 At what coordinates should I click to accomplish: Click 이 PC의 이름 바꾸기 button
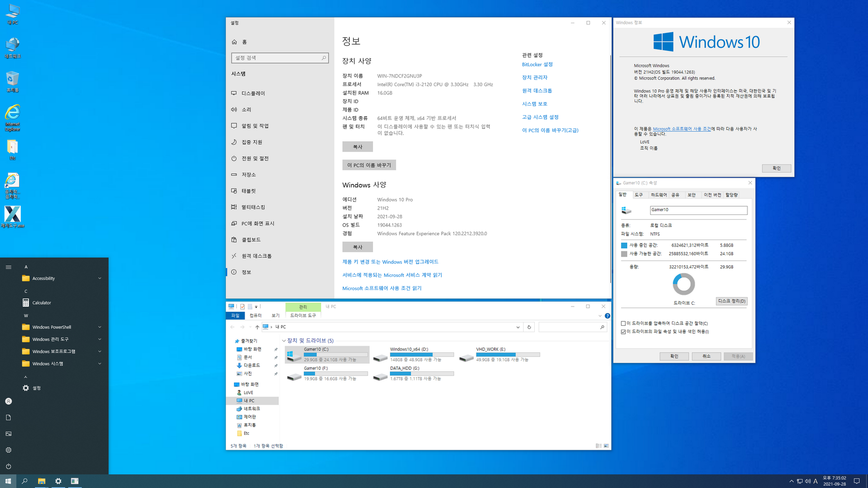369,165
